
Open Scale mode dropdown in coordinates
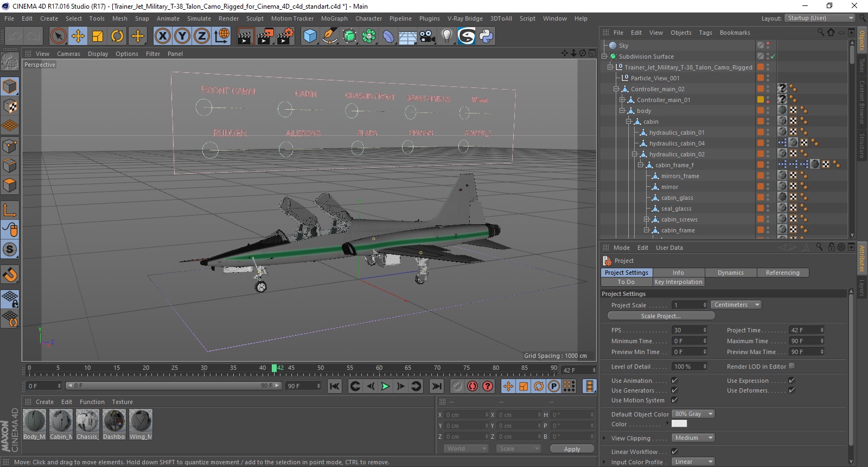coord(519,449)
